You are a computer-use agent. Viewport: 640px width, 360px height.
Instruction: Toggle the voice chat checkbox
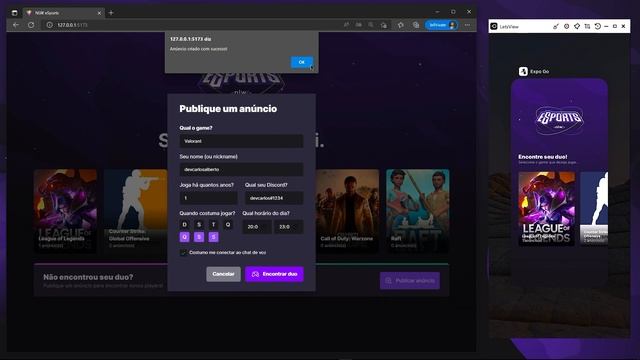click(183, 253)
